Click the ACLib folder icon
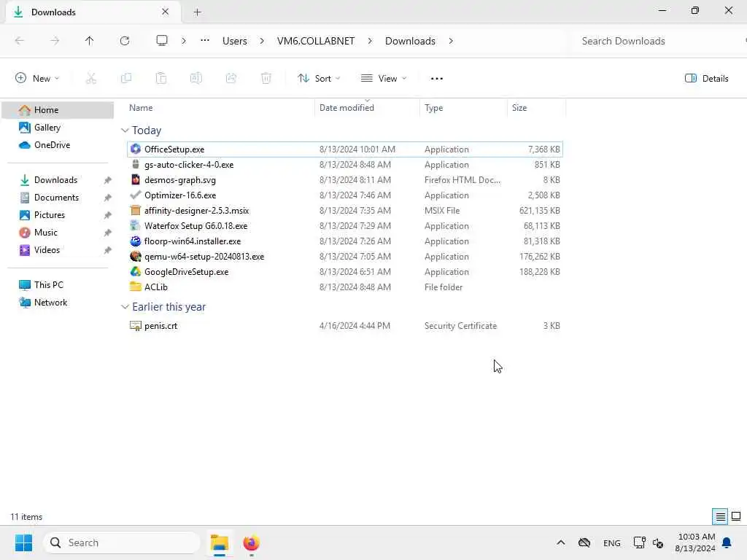 click(136, 287)
